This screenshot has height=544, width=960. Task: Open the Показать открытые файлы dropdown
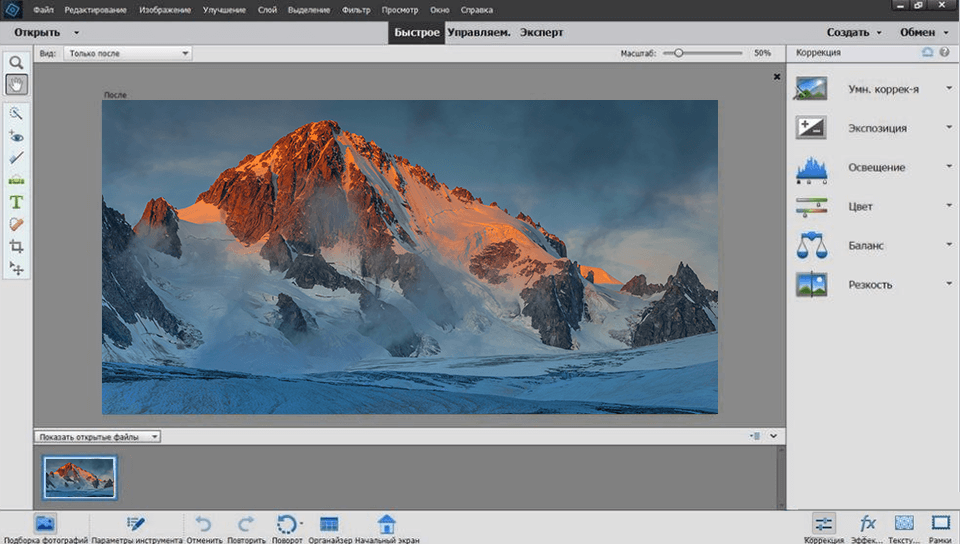(x=97, y=437)
